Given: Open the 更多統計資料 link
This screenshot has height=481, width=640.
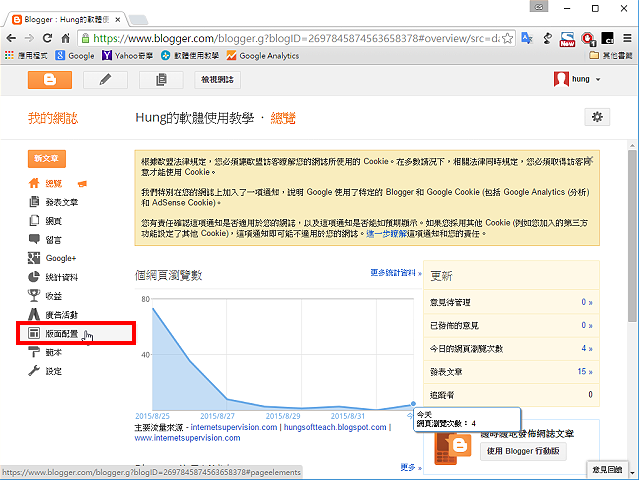Looking at the screenshot, I should (x=396, y=273).
